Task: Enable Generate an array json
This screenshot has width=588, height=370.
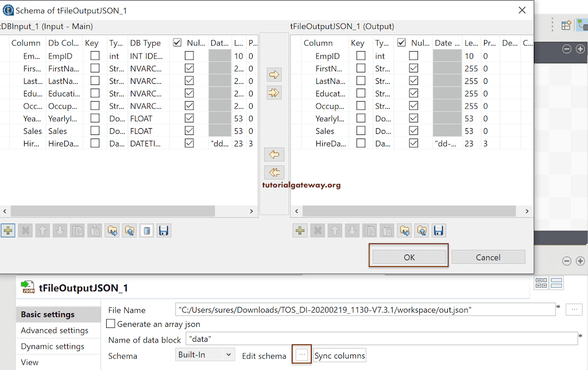Action: point(111,323)
